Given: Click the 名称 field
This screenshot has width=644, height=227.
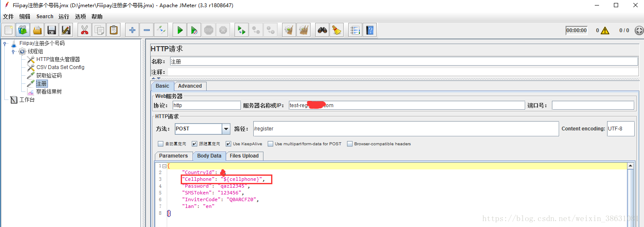Looking at the screenshot, I should (404, 61).
